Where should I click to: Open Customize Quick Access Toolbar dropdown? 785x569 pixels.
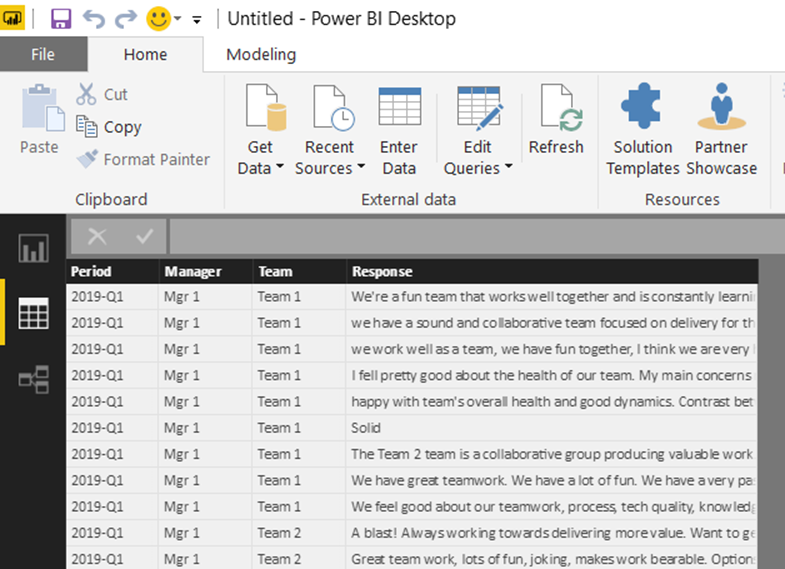pyautogui.click(x=197, y=20)
